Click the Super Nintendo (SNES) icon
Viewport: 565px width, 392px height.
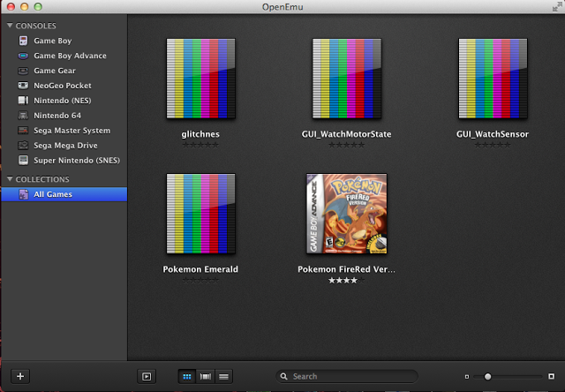click(23, 161)
